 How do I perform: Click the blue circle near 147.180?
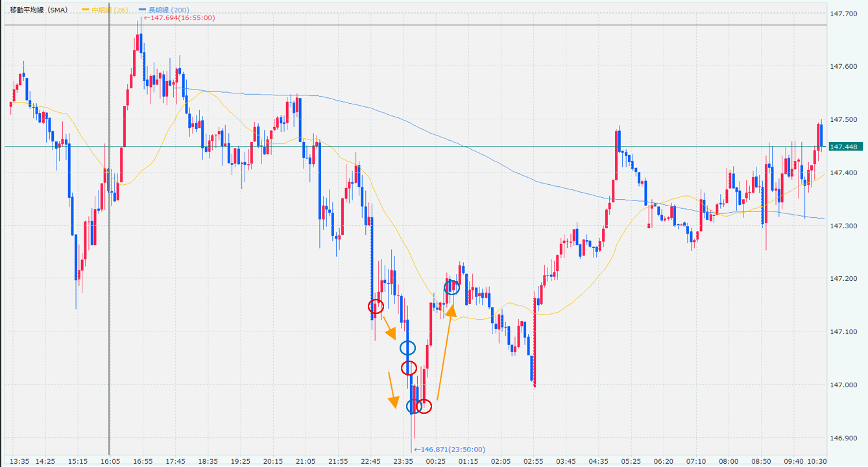click(x=452, y=287)
